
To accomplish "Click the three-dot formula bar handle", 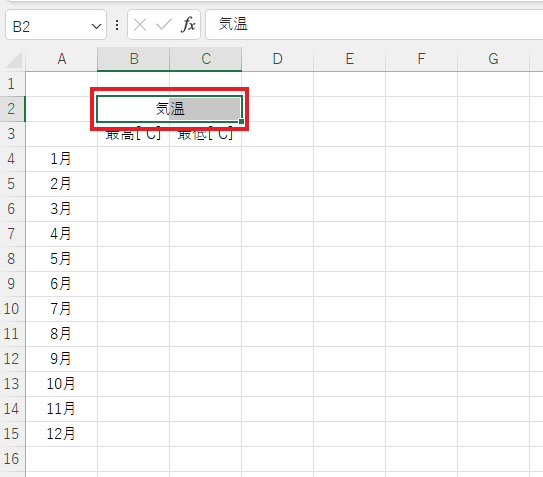I will coord(117,25).
